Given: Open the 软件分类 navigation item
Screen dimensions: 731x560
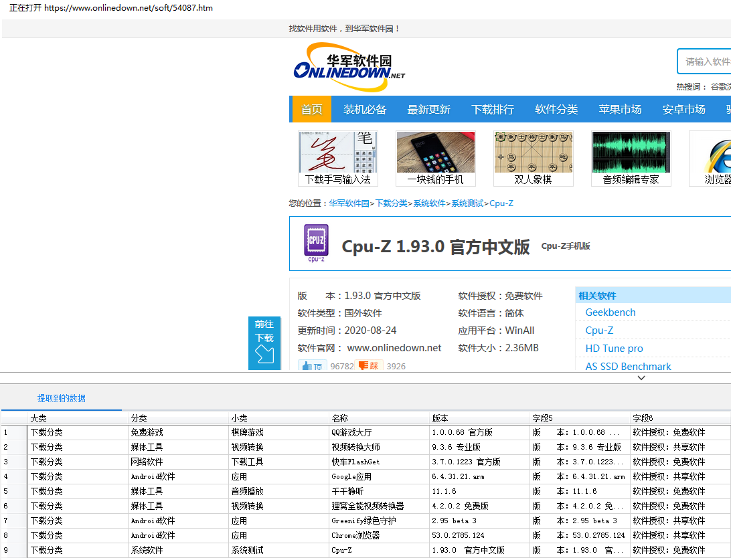Looking at the screenshot, I should 557,110.
